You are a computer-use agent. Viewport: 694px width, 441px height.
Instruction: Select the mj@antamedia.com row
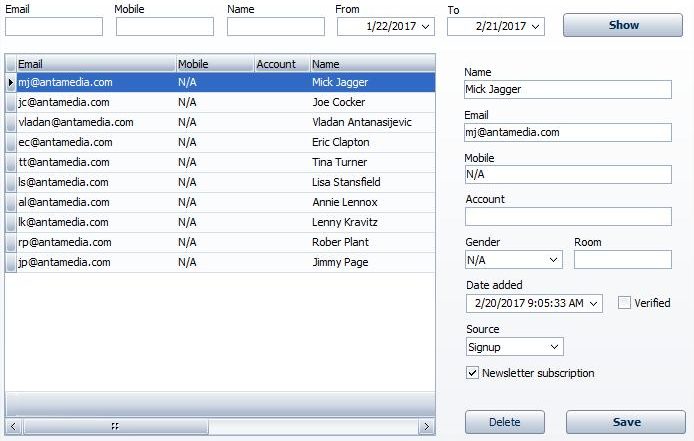click(220, 82)
